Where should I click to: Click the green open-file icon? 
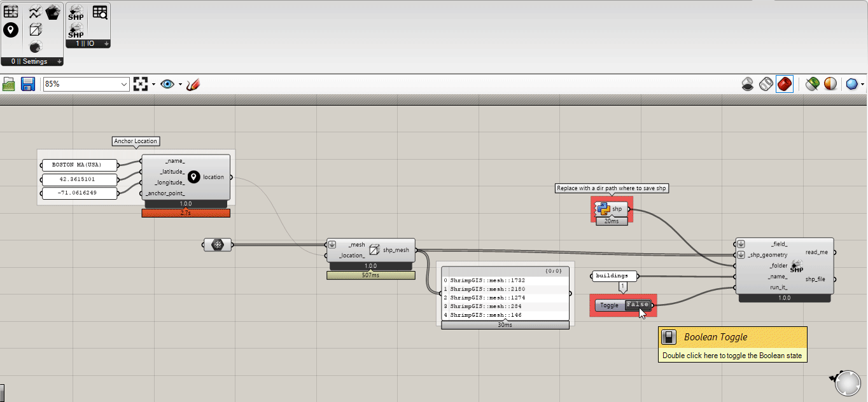[8, 83]
